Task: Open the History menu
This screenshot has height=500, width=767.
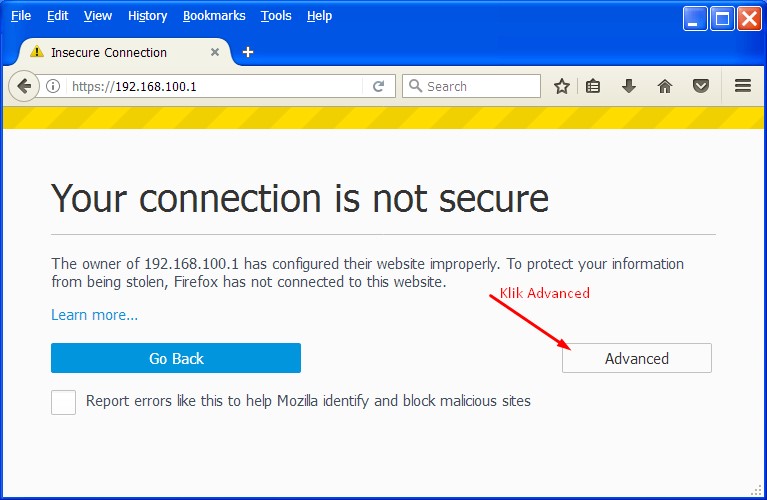Action: click(x=147, y=16)
